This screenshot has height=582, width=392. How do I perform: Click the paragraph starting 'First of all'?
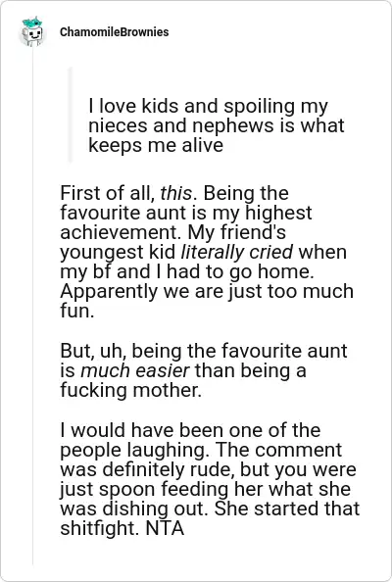click(x=208, y=252)
